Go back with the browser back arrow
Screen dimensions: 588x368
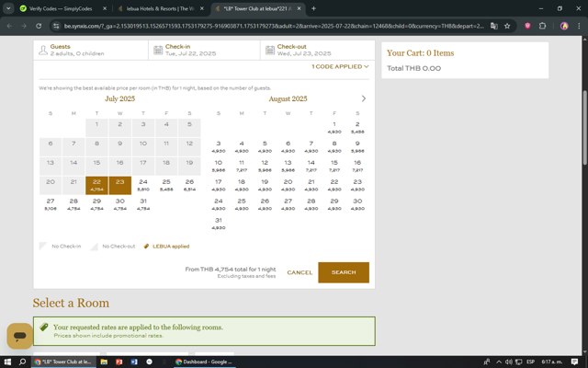tap(10, 26)
